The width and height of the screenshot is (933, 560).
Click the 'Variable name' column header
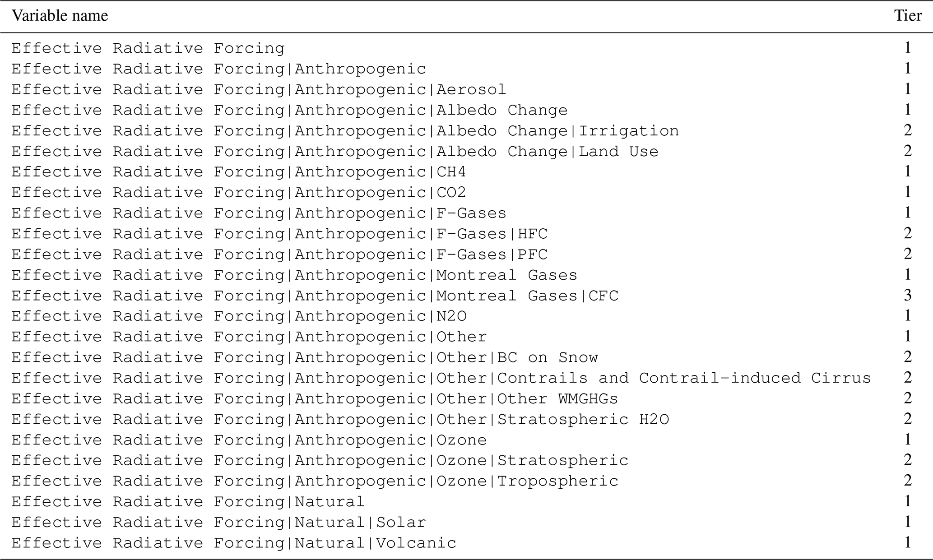click(60, 16)
